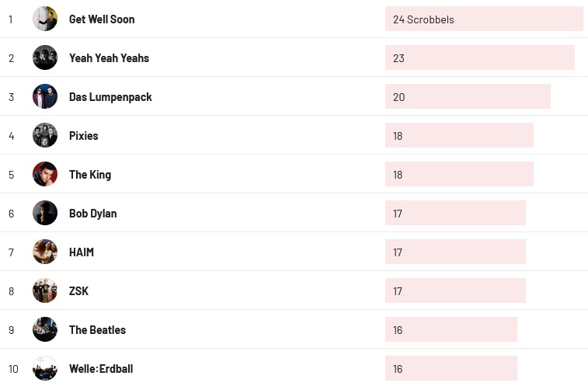Click the Bob Dylan artist avatar
This screenshot has width=588, height=386.
tap(45, 213)
